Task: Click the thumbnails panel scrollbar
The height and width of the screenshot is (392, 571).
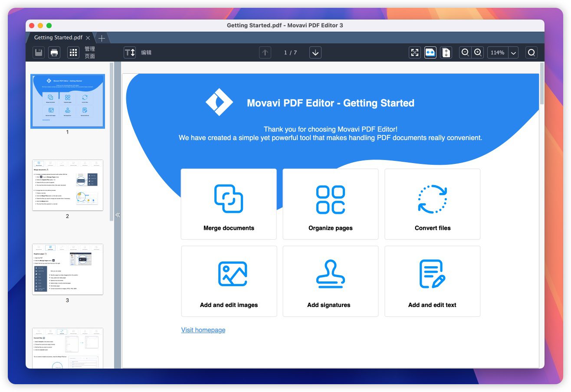Action: [112, 142]
